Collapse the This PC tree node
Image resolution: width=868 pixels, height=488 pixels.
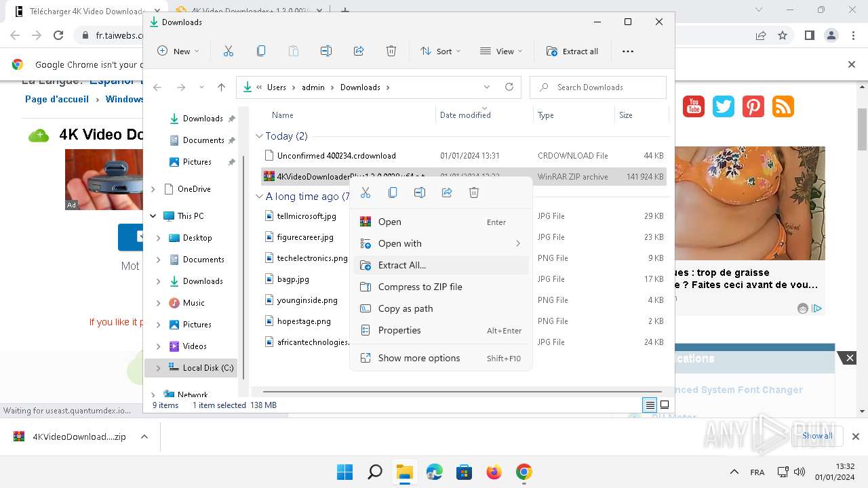(153, 216)
